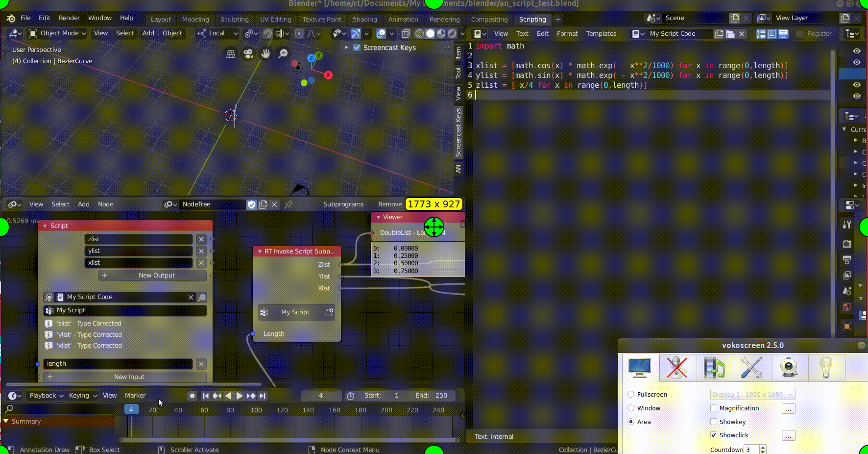Click the zoom magnifier icon in viewport
Image resolution: width=868 pixels, height=454 pixels.
pyautogui.click(x=283, y=54)
